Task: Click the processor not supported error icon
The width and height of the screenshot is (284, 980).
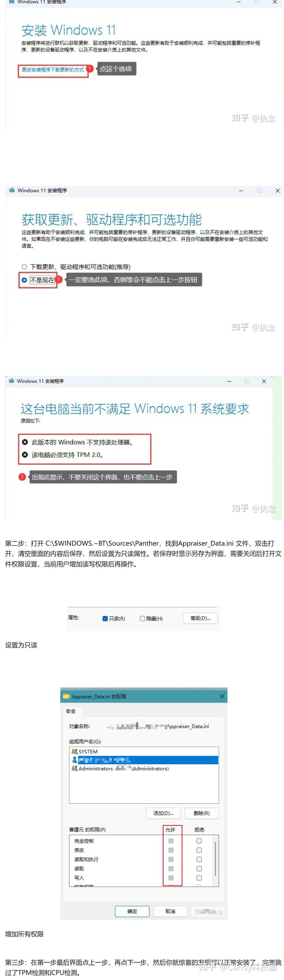Action: [x=25, y=442]
